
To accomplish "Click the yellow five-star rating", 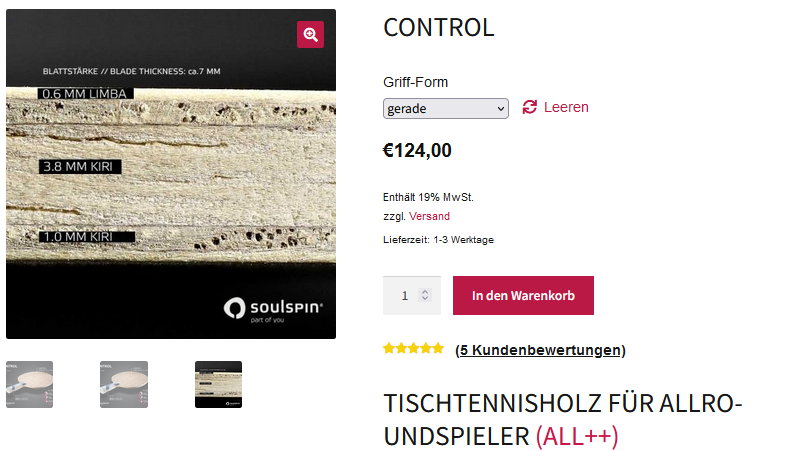I will pyautogui.click(x=413, y=348).
